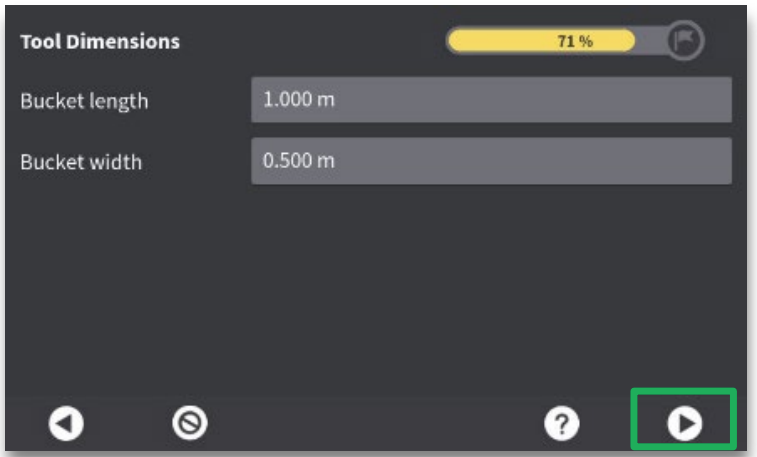Screen dimensions: 757x457
Task: Edit the Bucket length field
Action: click(x=490, y=101)
